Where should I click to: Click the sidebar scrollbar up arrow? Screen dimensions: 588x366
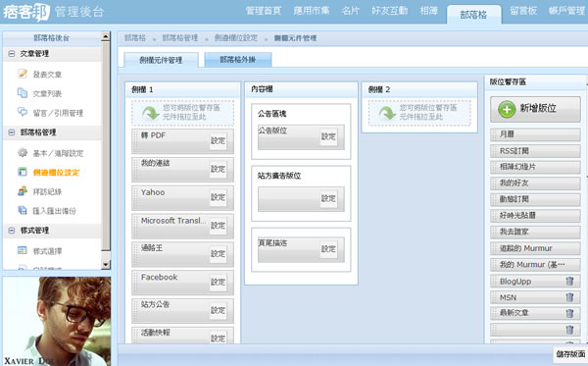coord(106,36)
